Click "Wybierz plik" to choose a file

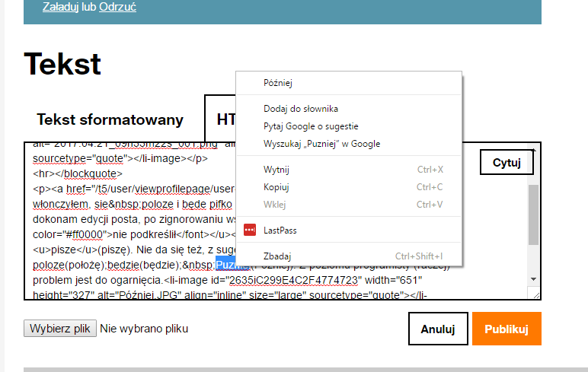pos(59,329)
